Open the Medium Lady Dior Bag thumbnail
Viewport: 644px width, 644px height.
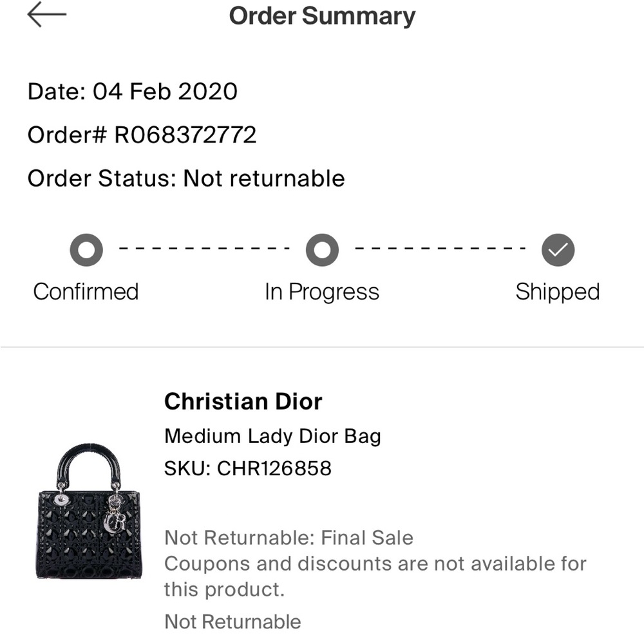pyautogui.click(x=86, y=515)
